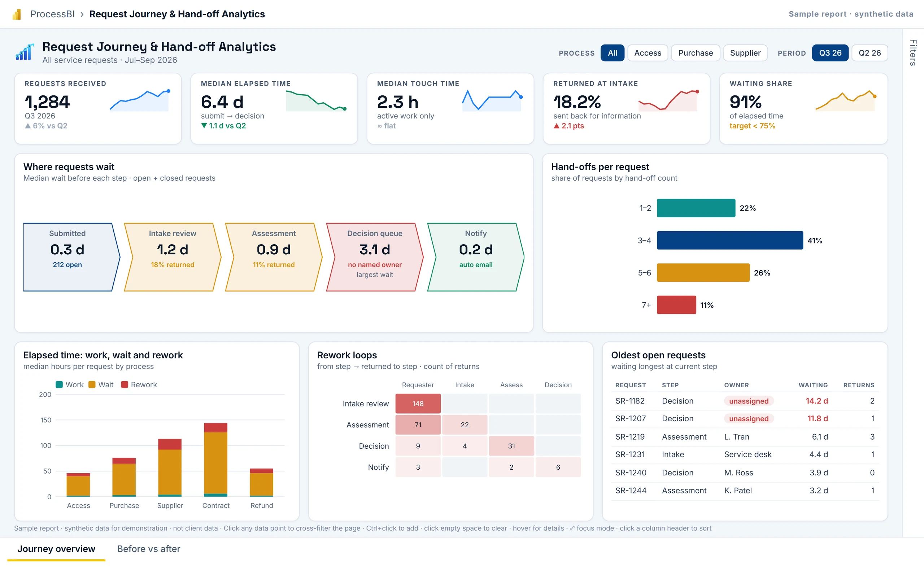Choose the Q3 26 period

click(x=830, y=53)
